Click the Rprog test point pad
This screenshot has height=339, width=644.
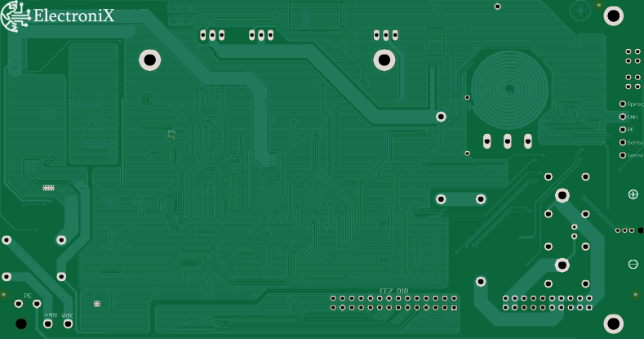[x=623, y=105]
